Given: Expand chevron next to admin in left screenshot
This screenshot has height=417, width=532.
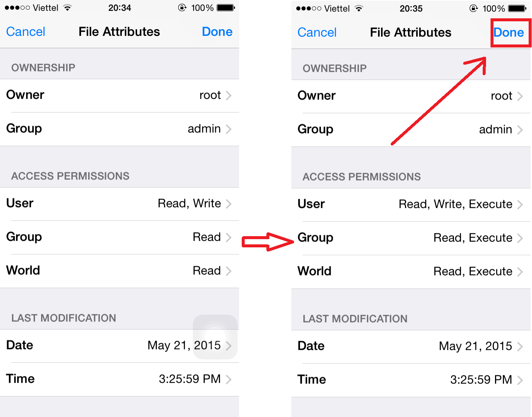Looking at the screenshot, I should click(x=229, y=129).
